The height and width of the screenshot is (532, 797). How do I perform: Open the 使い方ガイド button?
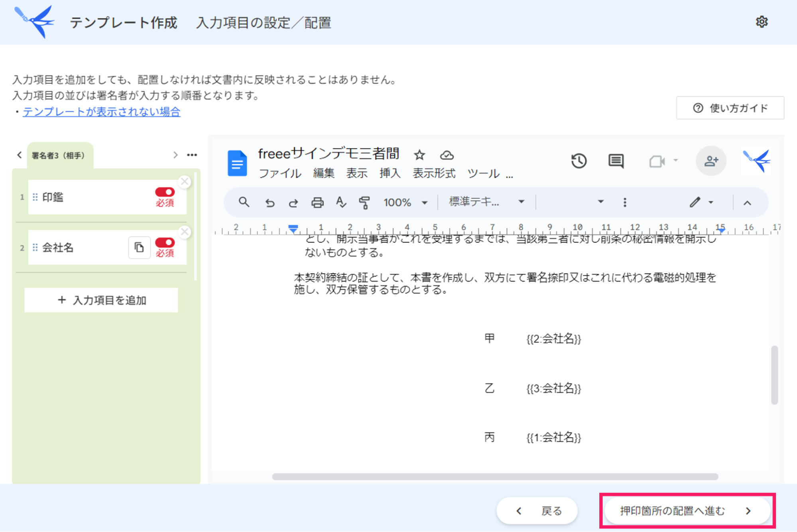point(730,108)
